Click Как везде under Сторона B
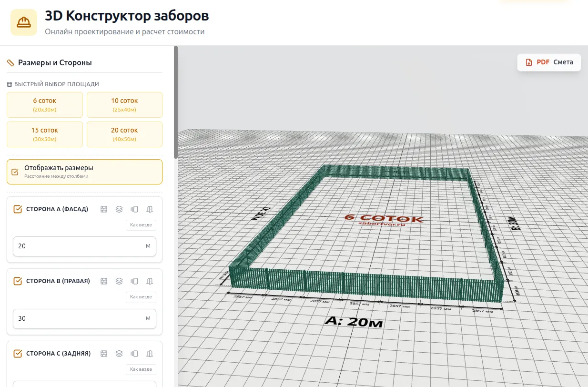588x387 pixels. (141, 297)
